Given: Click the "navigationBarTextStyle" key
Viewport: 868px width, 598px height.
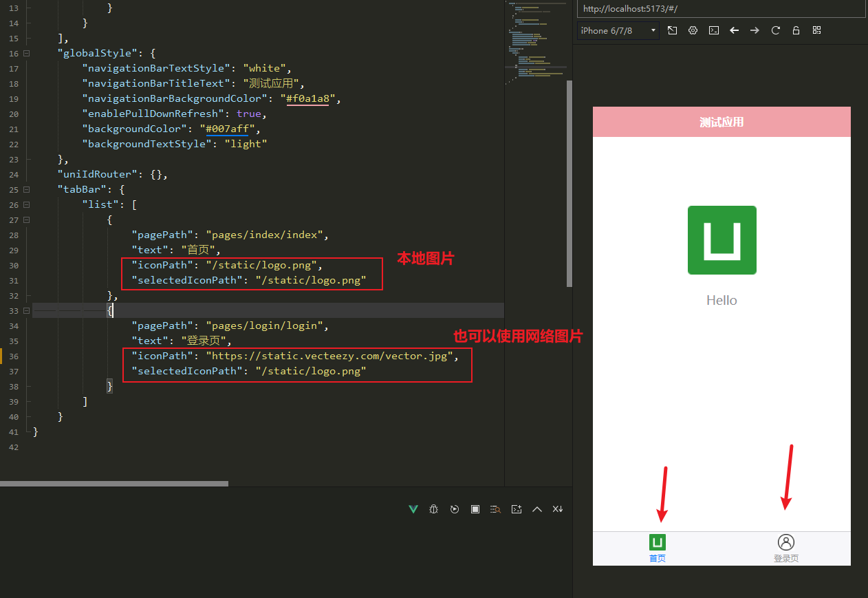Looking at the screenshot, I should [156, 68].
